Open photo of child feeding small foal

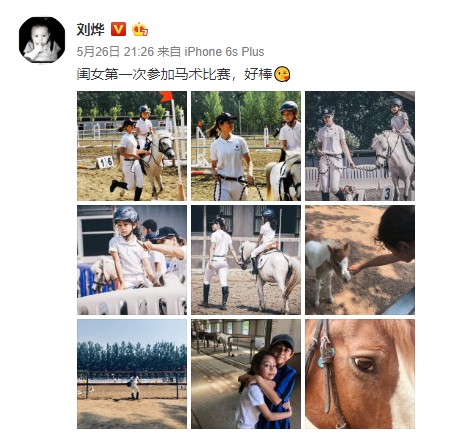(360, 260)
